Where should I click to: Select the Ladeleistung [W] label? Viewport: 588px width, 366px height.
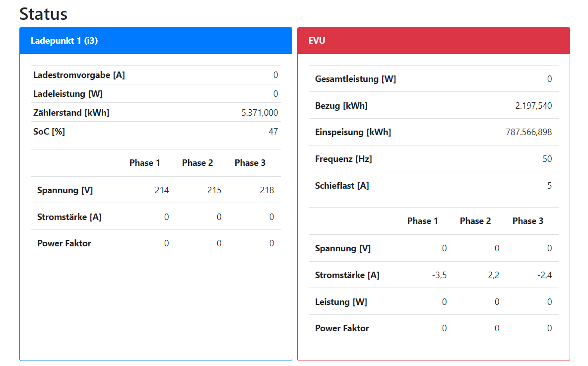68,94
